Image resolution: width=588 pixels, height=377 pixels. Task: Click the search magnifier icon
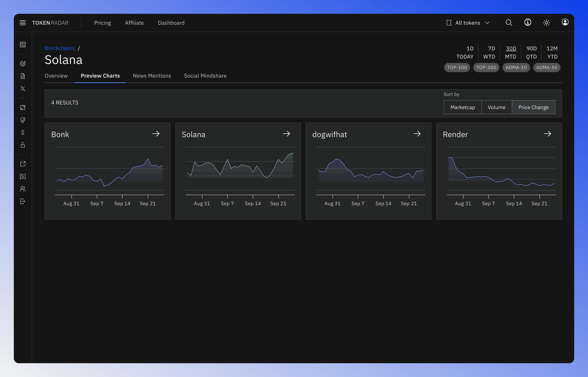[x=509, y=23]
